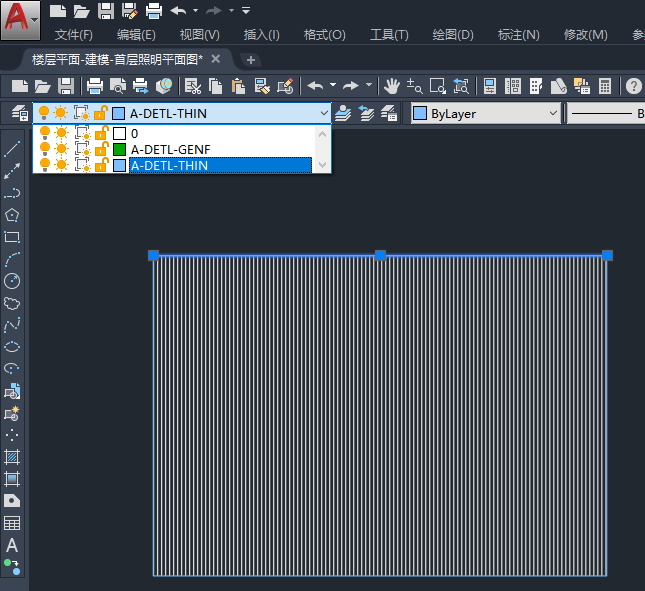Viewport: 645px width, 591px height.
Task: Open the 编辑(E) menu
Action: click(136, 35)
